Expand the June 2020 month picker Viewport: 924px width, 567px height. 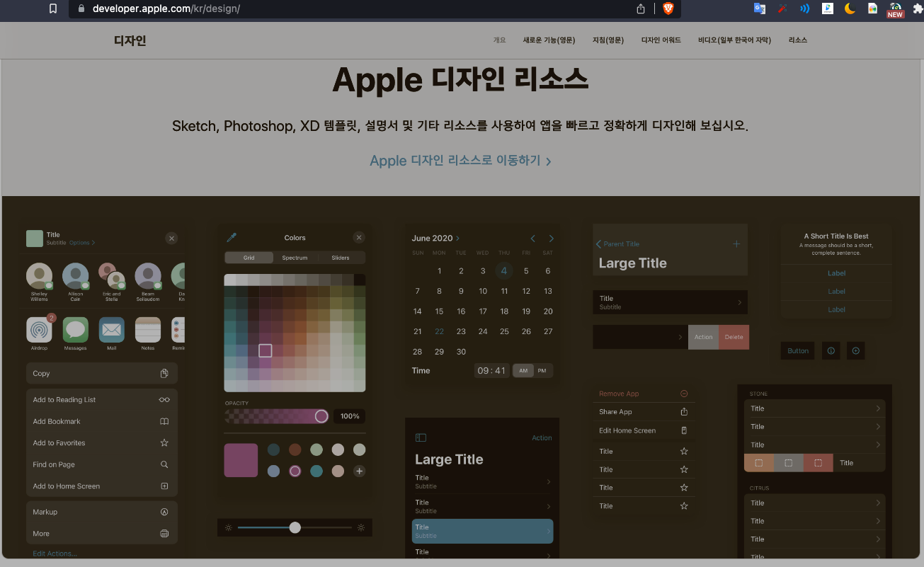(x=435, y=239)
